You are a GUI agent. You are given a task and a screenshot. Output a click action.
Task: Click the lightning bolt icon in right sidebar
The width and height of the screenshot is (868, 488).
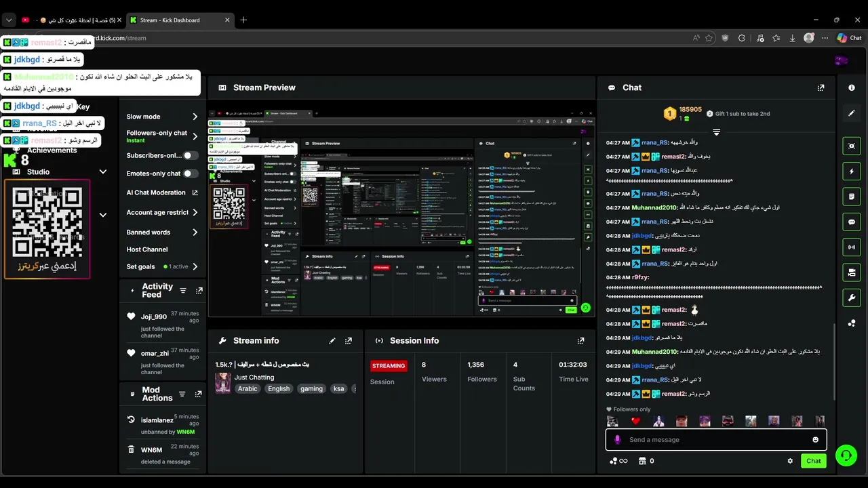click(x=852, y=171)
